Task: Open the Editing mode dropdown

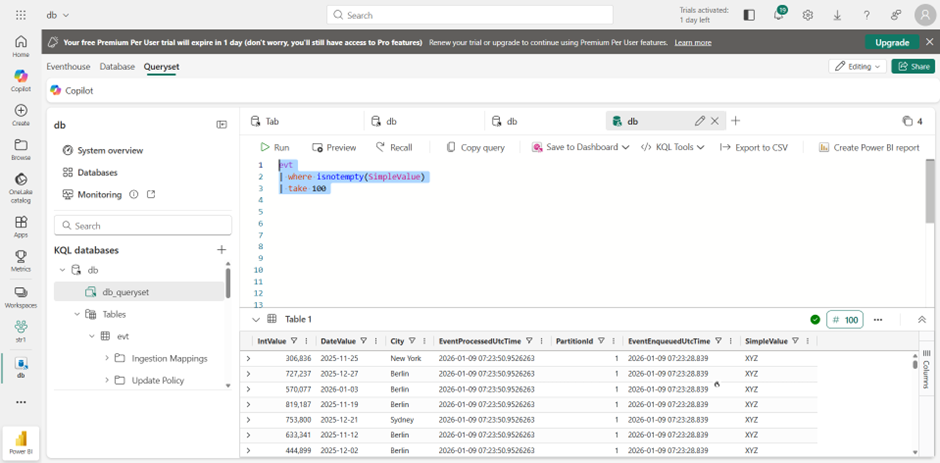Action: (857, 66)
